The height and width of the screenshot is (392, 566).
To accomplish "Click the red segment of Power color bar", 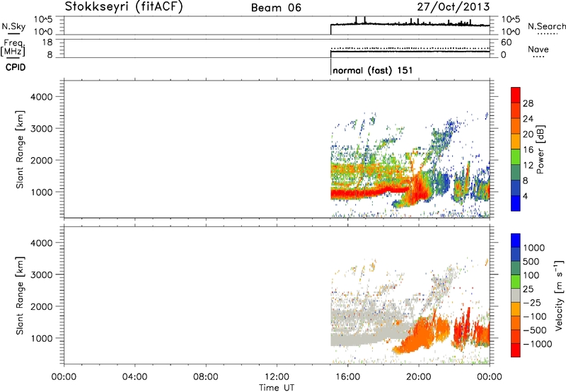I will pos(516,96).
